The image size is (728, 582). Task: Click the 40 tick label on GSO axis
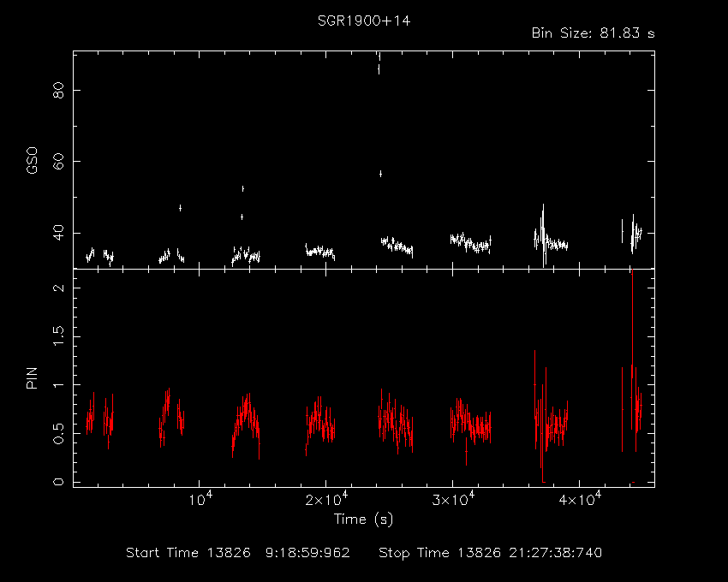[58, 233]
